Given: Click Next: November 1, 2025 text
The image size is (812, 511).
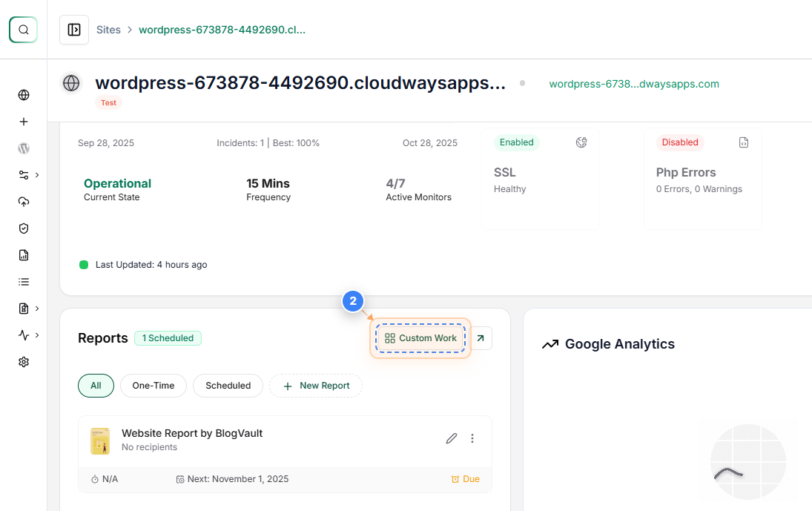Looking at the screenshot, I should 238,479.
